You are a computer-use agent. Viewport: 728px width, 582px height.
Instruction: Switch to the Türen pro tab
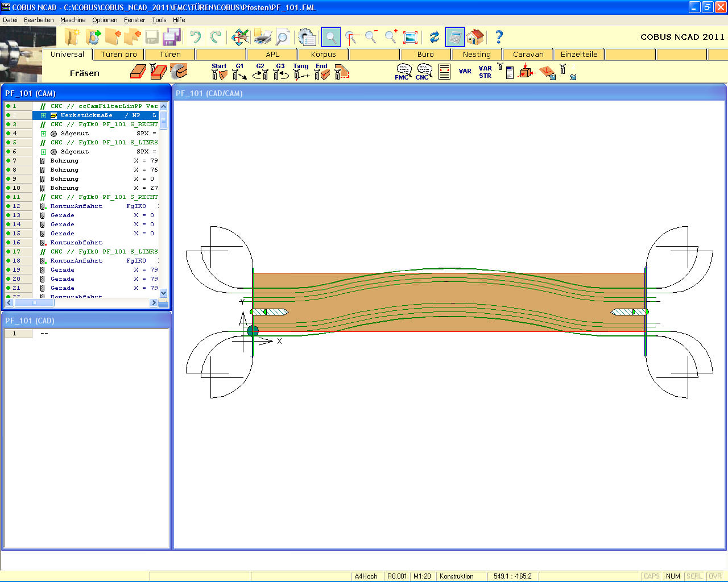point(119,55)
